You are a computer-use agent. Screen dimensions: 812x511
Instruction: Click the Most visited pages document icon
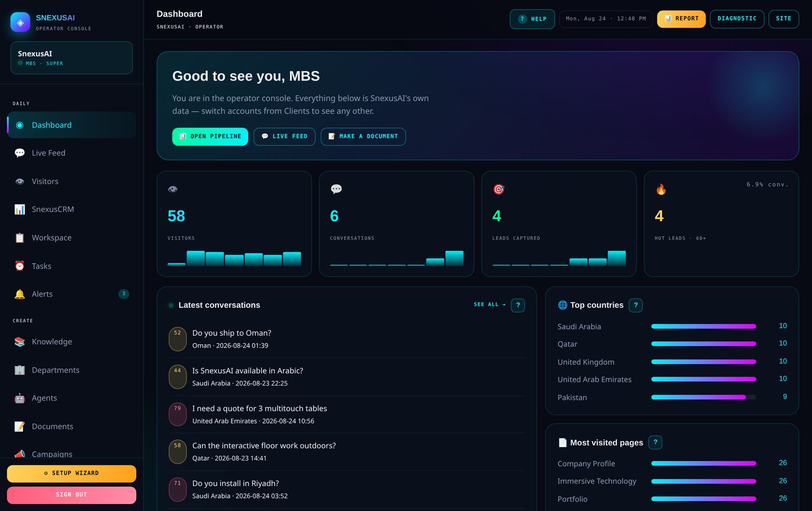click(x=563, y=443)
